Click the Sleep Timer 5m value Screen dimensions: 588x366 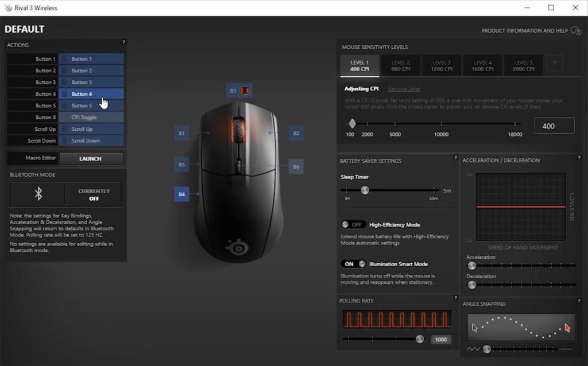click(447, 190)
